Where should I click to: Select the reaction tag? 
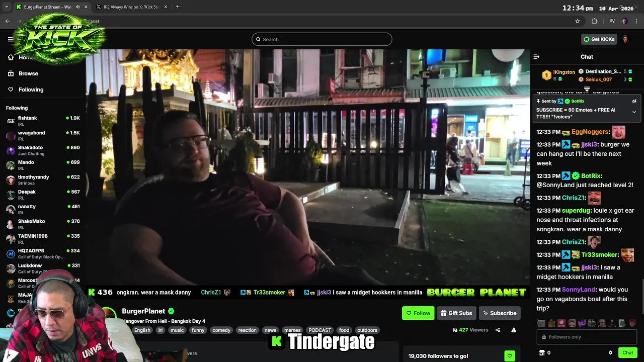[247, 330]
